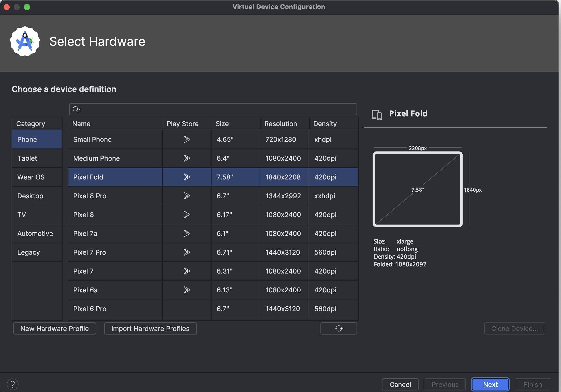Select the Phone category

pos(37,139)
